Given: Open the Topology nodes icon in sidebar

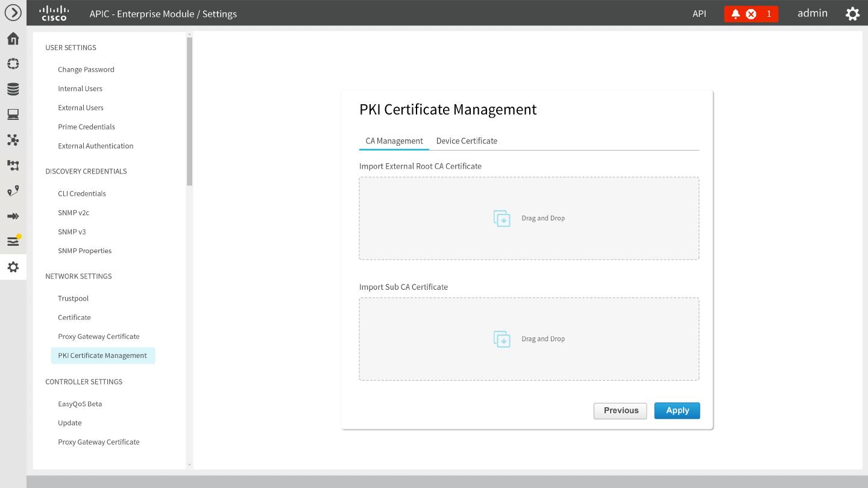Looking at the screenshot, I should 13,140.
